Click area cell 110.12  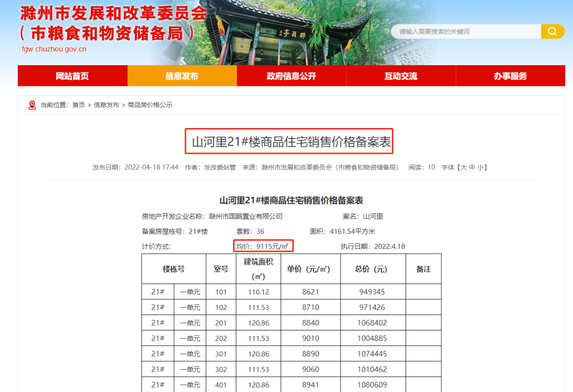(x=258, y=292)
